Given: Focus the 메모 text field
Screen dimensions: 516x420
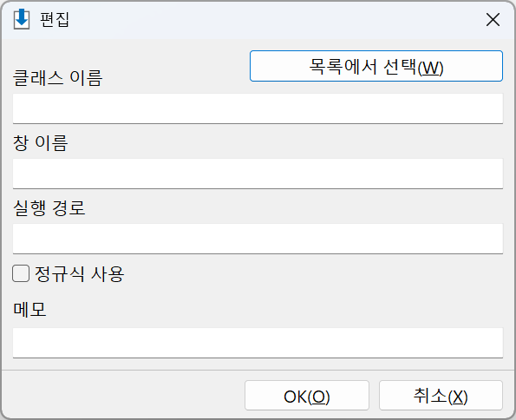Looking at the screenshot, I should point(258,343).
